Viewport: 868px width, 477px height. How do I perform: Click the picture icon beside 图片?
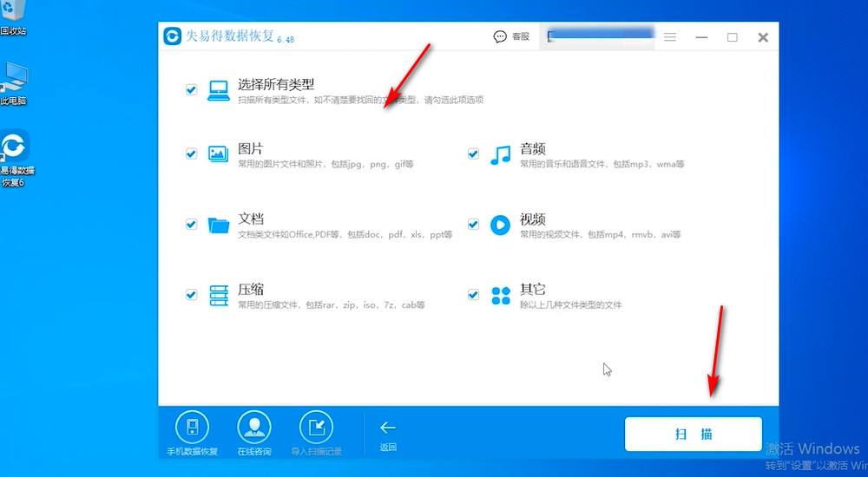[218, 154]
